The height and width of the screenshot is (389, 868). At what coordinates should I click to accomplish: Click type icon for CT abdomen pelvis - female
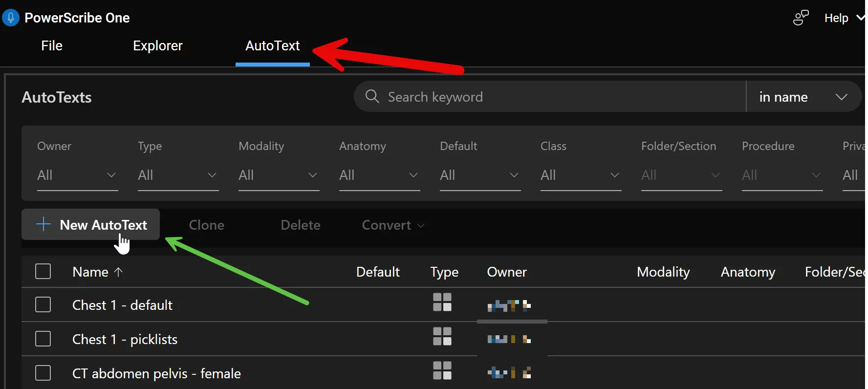(442, 370)
